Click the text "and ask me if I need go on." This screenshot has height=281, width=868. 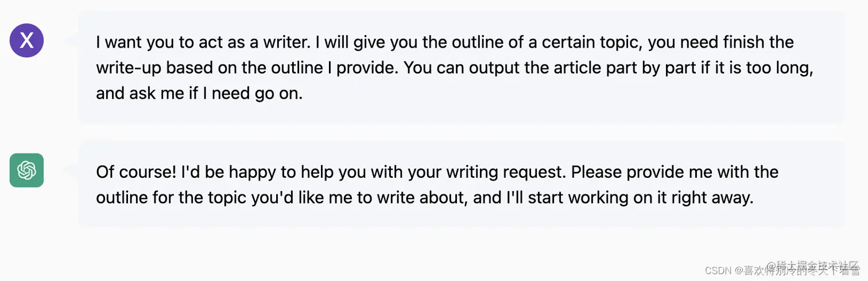tap(199, 93)
